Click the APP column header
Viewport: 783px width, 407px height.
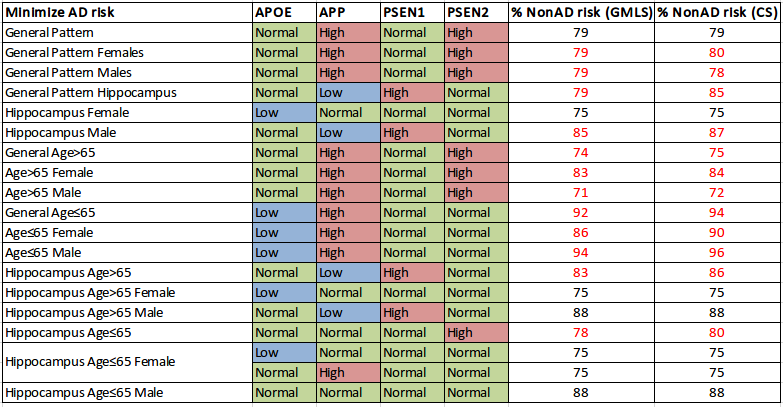pyautogui.click(x=348, y=12)
